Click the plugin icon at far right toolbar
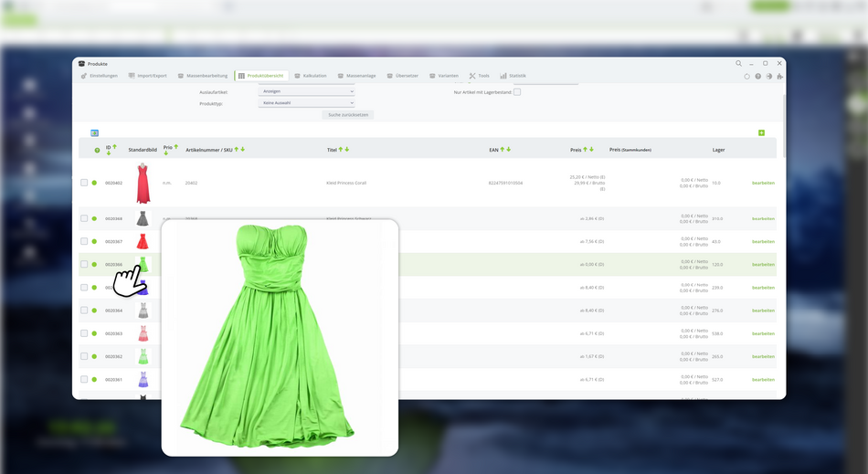 click(779, 77)
